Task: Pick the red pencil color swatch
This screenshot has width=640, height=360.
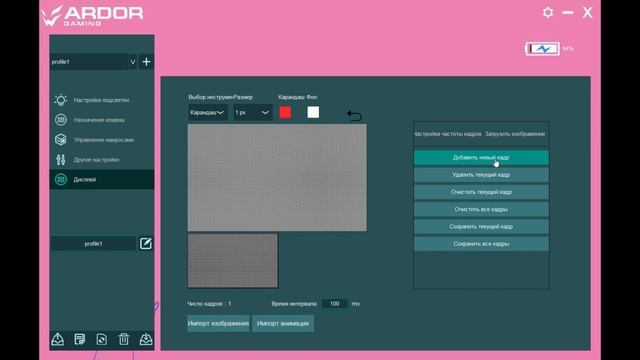Action: tap(285, 113)
